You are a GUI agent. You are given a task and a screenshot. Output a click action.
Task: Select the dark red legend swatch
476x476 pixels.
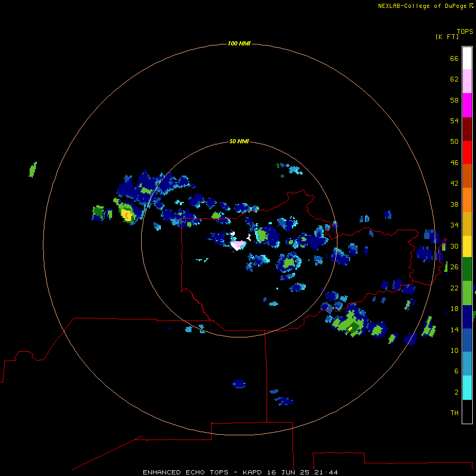[x=467, y=129]
